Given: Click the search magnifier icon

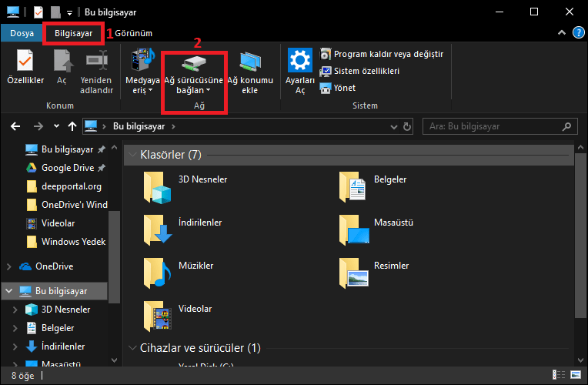Looking at the screenshot, I should point(566,126).
